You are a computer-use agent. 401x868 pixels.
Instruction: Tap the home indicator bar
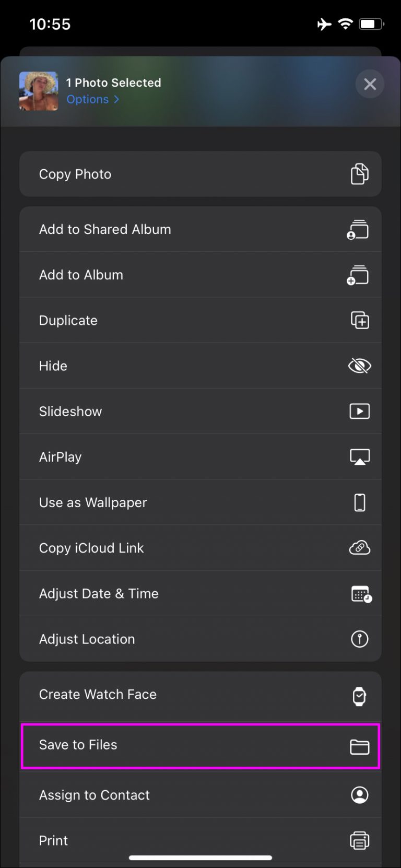pos(200,858)
